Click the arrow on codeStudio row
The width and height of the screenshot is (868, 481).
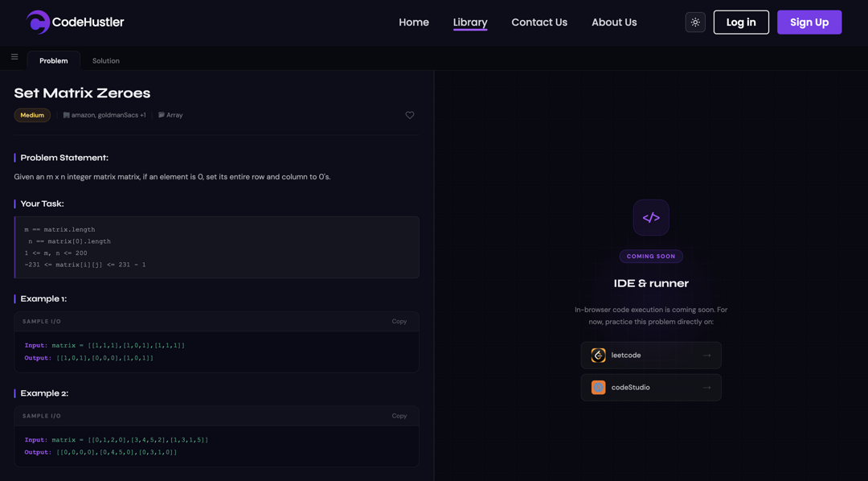(707, 388)
